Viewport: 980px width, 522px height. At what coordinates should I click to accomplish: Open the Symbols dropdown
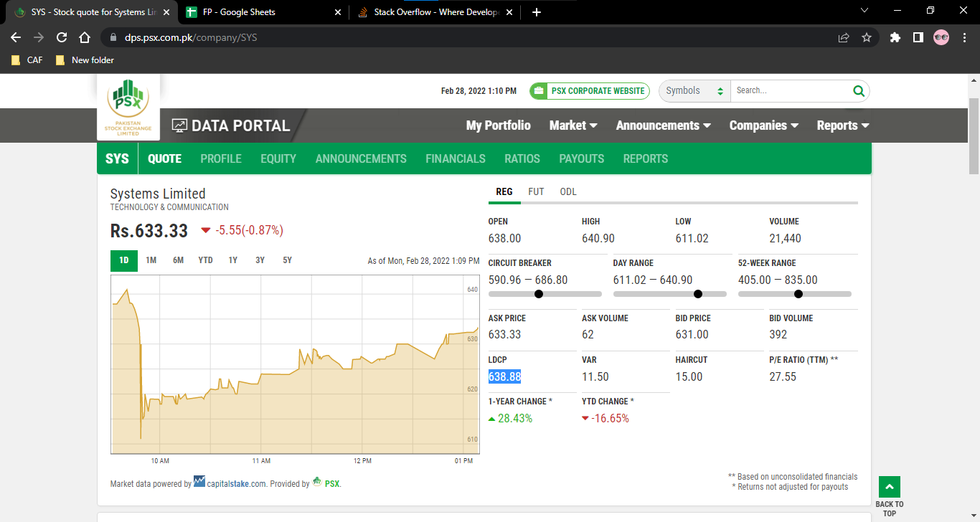pyautogui.click(x=694, y=91)
